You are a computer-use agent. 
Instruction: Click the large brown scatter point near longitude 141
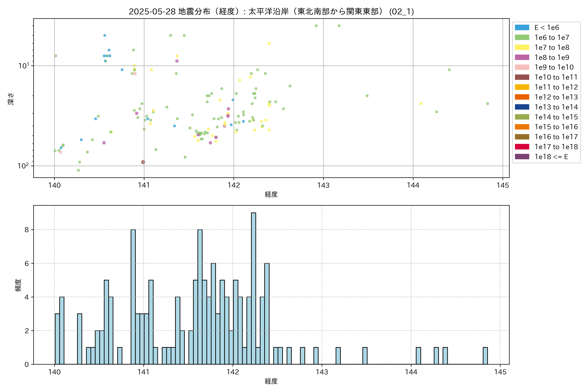coord(143,162)
